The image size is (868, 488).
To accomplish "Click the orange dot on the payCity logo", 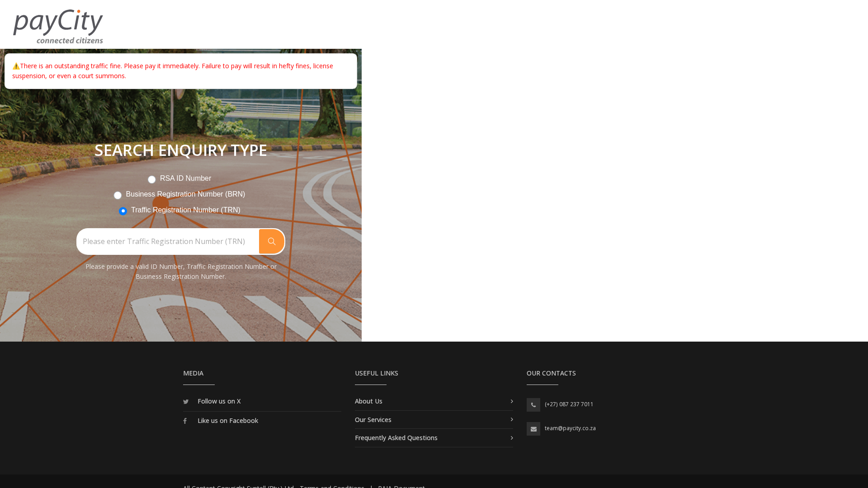I will coord(79,11).
